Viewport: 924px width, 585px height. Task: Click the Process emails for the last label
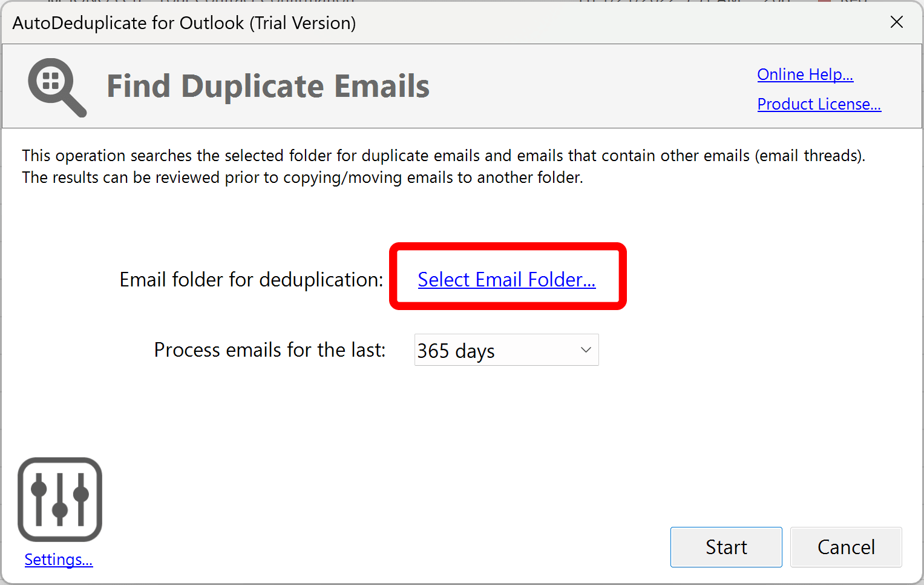point(270,350)
